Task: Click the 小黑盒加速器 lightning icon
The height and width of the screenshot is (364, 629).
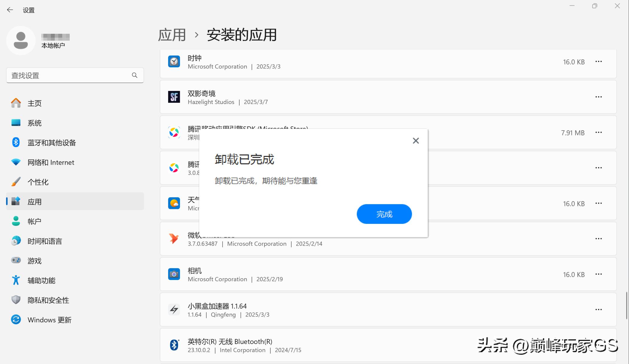Action: click(x=174, y=310)
